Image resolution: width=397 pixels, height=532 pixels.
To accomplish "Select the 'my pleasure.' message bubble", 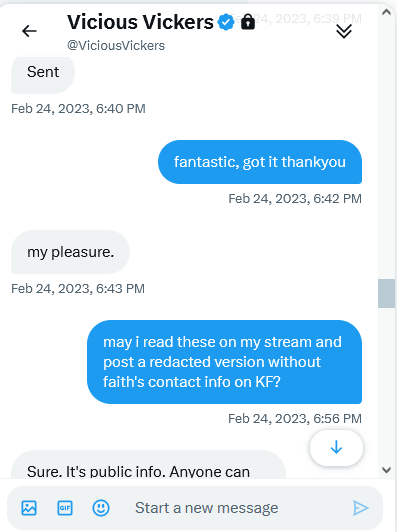I will point(71,252).
